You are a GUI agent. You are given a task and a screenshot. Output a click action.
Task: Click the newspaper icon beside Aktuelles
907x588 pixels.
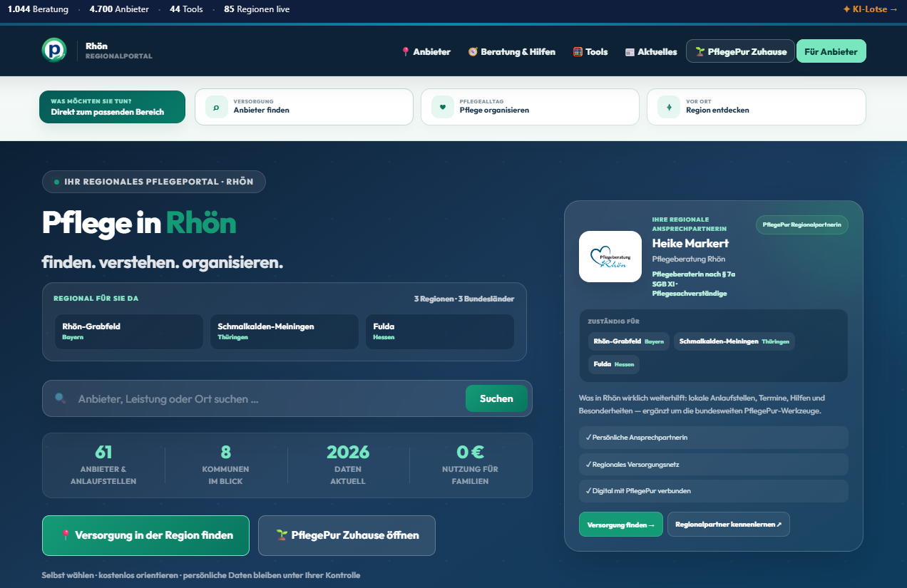coord(630,52)
